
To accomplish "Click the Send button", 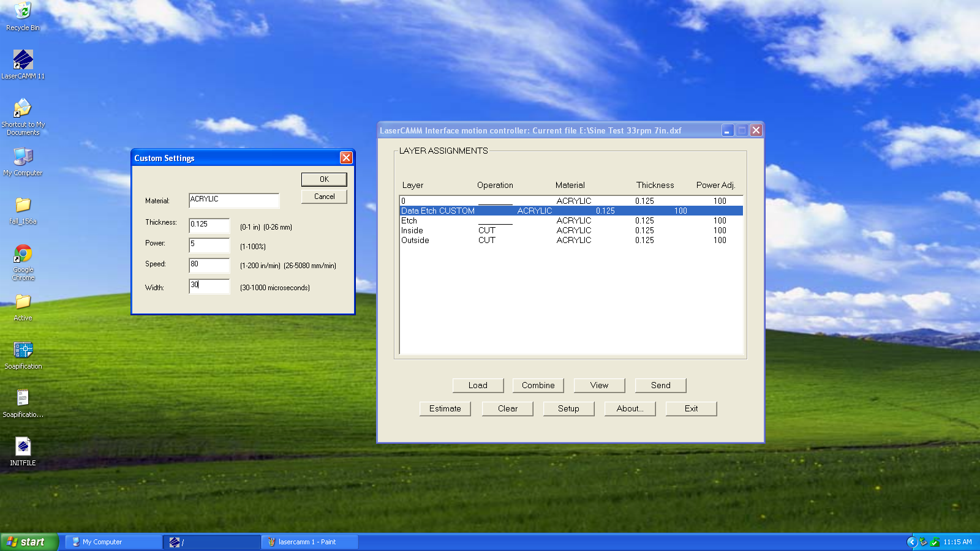I will point(660,385).
